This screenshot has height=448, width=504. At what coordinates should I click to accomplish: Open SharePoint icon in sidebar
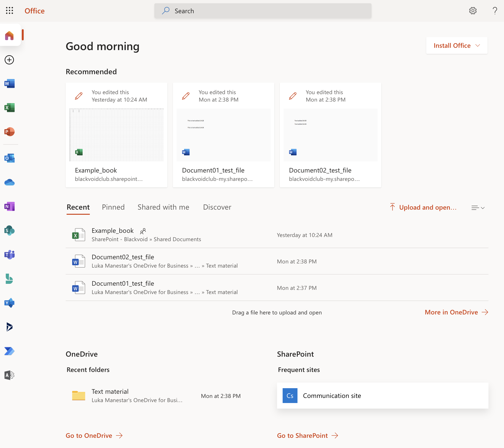(9, 230)
